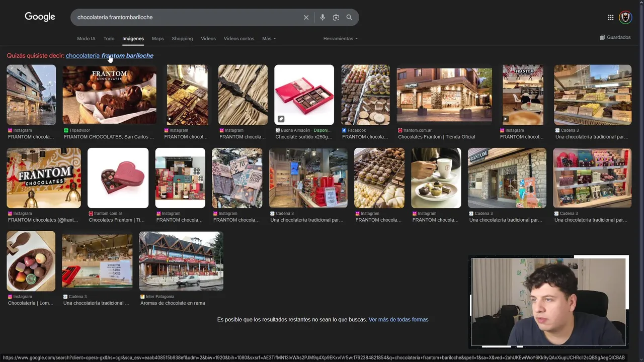Select the Imágenes tab
Image resolution: width=644 pixels, height=362 pixels.
click(x=133, y=39)
